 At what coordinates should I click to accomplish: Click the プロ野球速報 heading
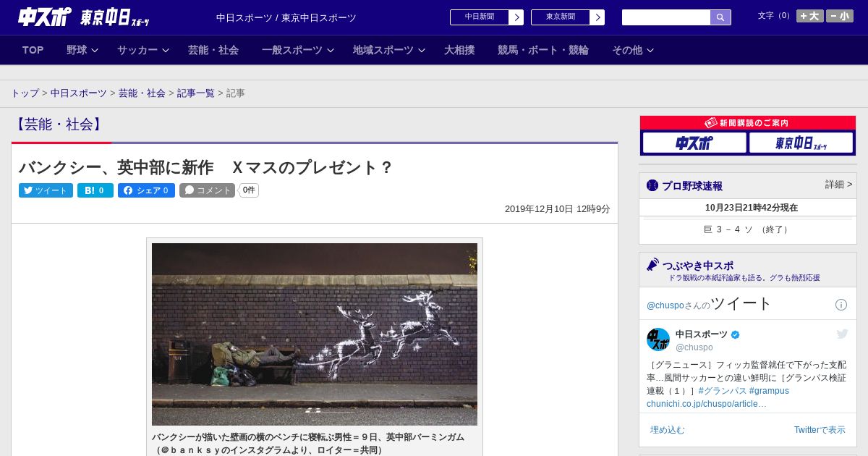[x=692, y=186]
